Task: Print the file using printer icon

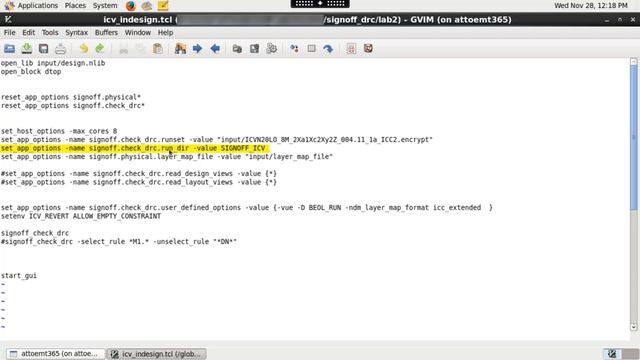Action: [x=60, y=49]
